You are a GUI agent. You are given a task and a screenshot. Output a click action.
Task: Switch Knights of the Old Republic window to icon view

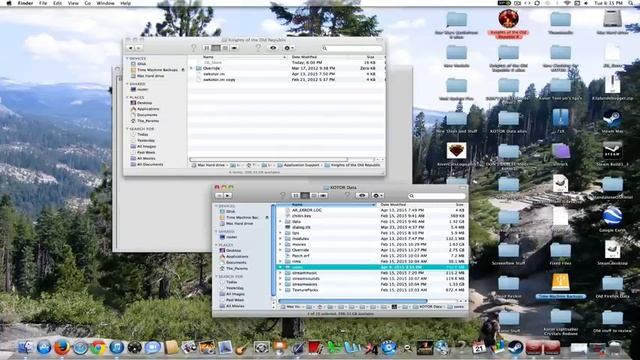pos(207,48)
